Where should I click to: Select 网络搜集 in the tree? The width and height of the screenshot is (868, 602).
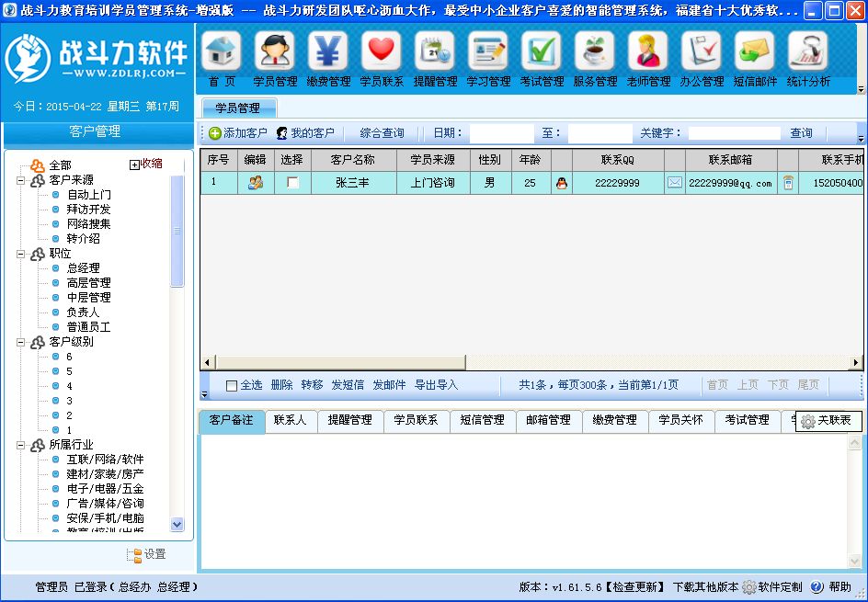coord(89,224)
